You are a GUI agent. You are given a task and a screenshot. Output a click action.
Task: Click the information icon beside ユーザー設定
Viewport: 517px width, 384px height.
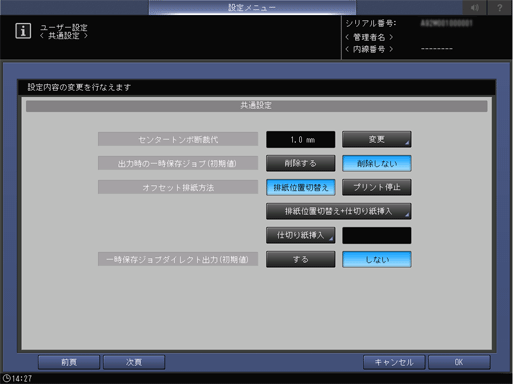23,31
